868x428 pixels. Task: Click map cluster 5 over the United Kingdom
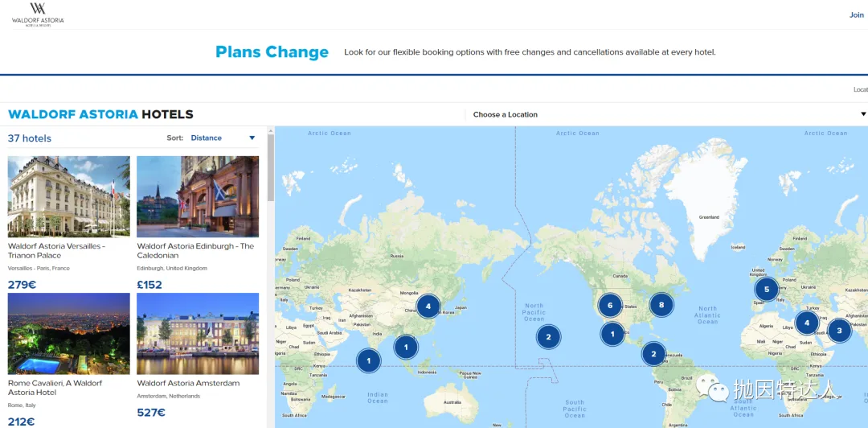click(x=766, y=289)
